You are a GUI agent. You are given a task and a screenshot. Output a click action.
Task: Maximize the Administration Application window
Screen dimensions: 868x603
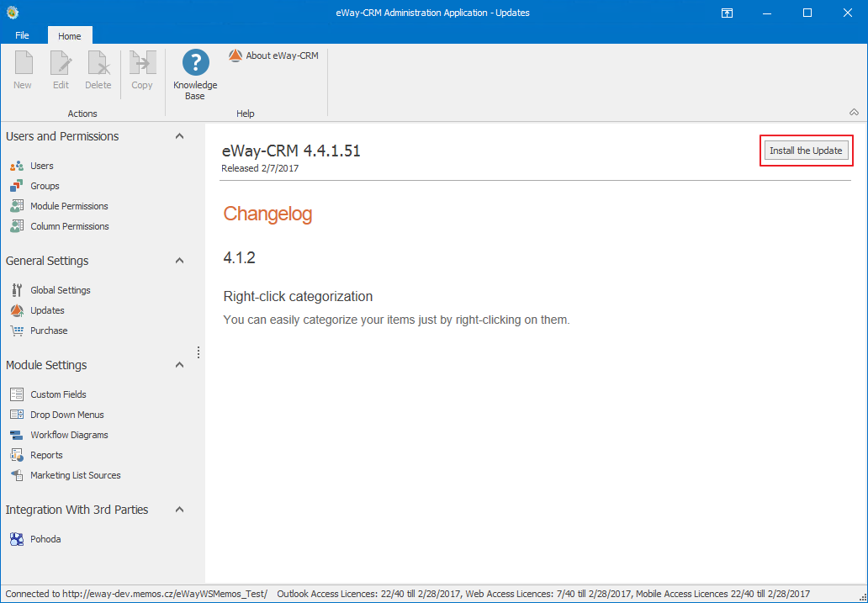click(807, 13)
